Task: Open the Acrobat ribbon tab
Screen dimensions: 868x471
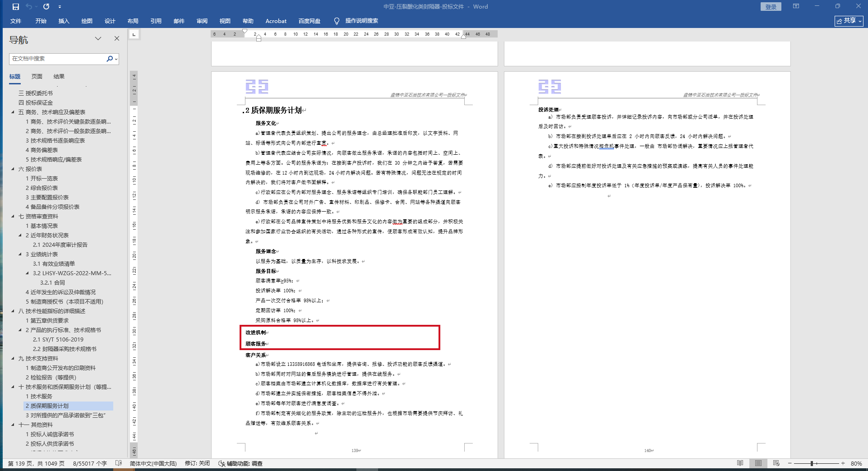Action: pos(276,21)
